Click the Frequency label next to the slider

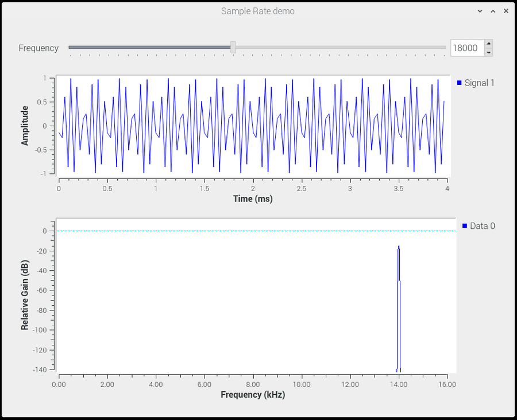(38, 48)
